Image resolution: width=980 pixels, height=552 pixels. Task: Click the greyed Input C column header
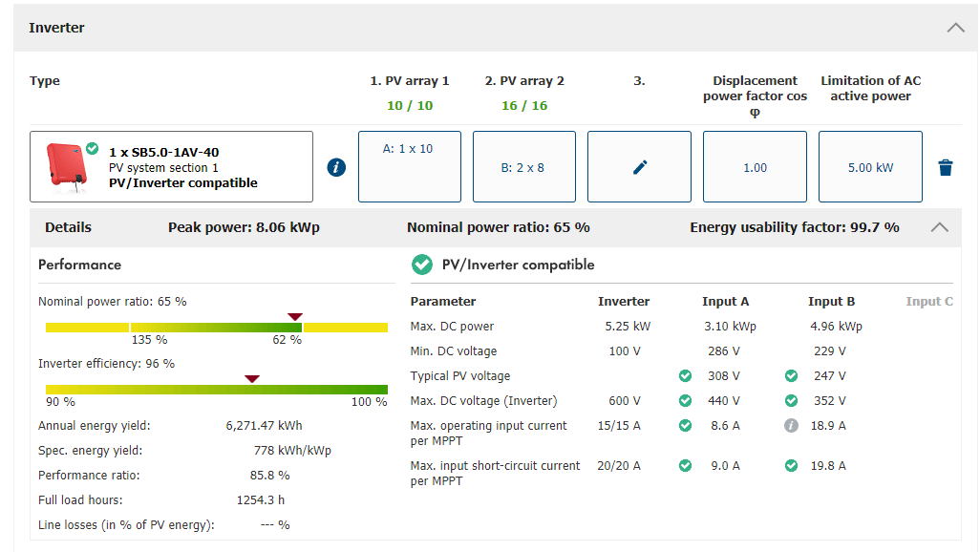tap(929, 302)
